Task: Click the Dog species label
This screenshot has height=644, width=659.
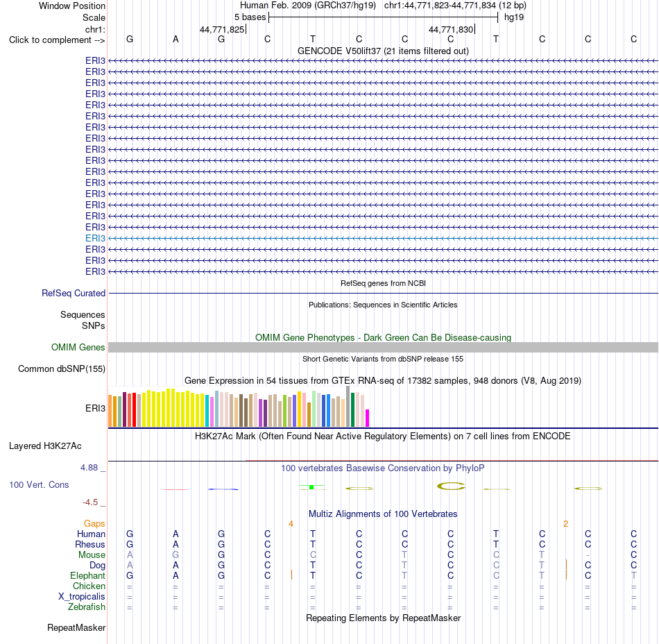Action: (97, 566)
